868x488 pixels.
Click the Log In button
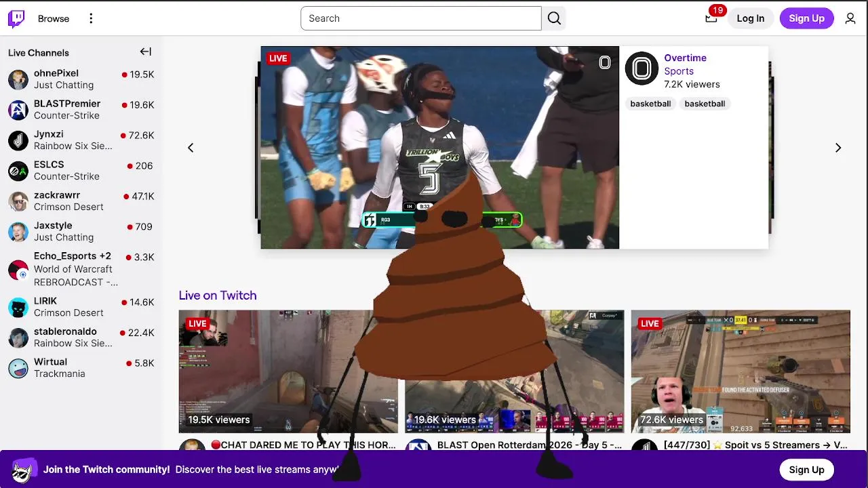(751, 18)
